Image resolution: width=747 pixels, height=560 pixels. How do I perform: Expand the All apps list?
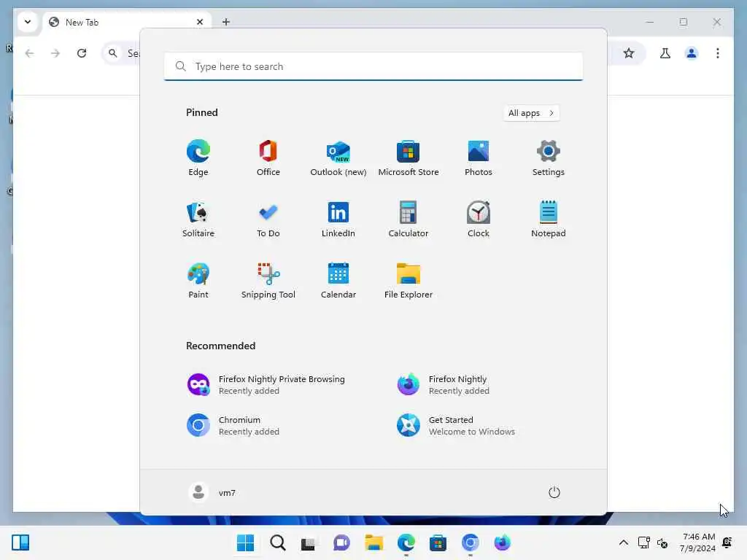click(531, 113)
